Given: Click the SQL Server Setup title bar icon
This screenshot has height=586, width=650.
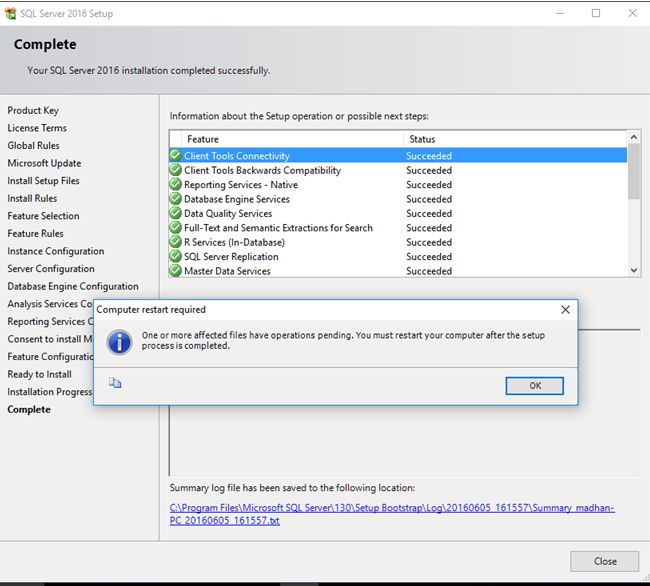Looking at the screenshot, I should coord(10,14).
